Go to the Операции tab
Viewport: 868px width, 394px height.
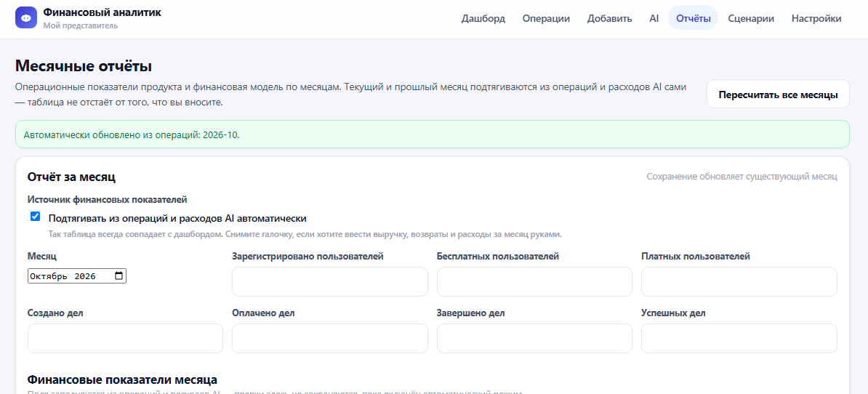point(546,18)
